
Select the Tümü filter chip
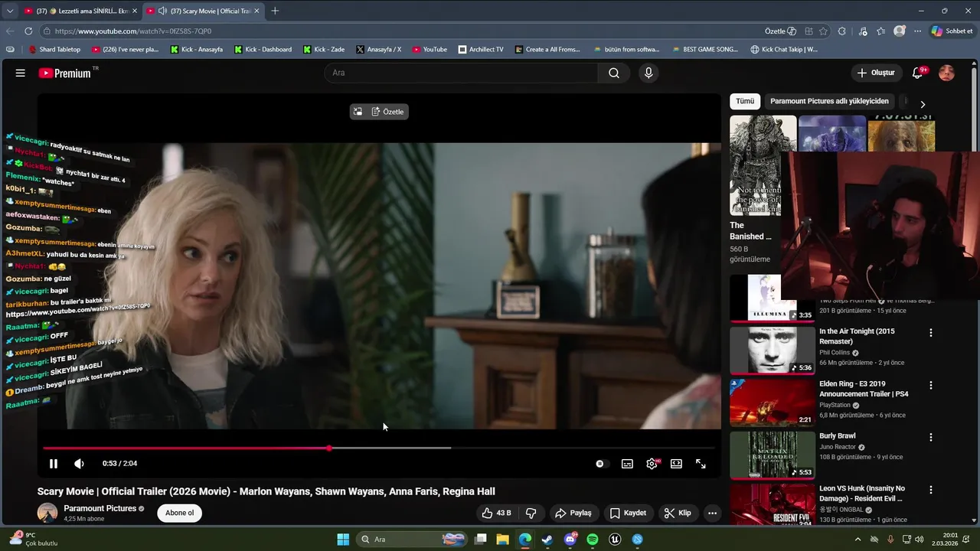click(745, 101)
